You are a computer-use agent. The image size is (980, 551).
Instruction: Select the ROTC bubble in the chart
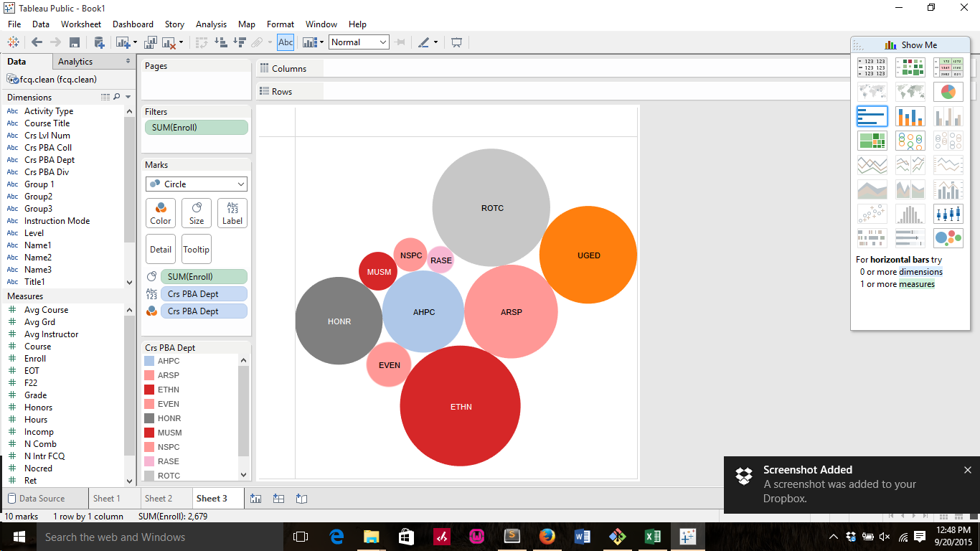click(x=491, y=208)
